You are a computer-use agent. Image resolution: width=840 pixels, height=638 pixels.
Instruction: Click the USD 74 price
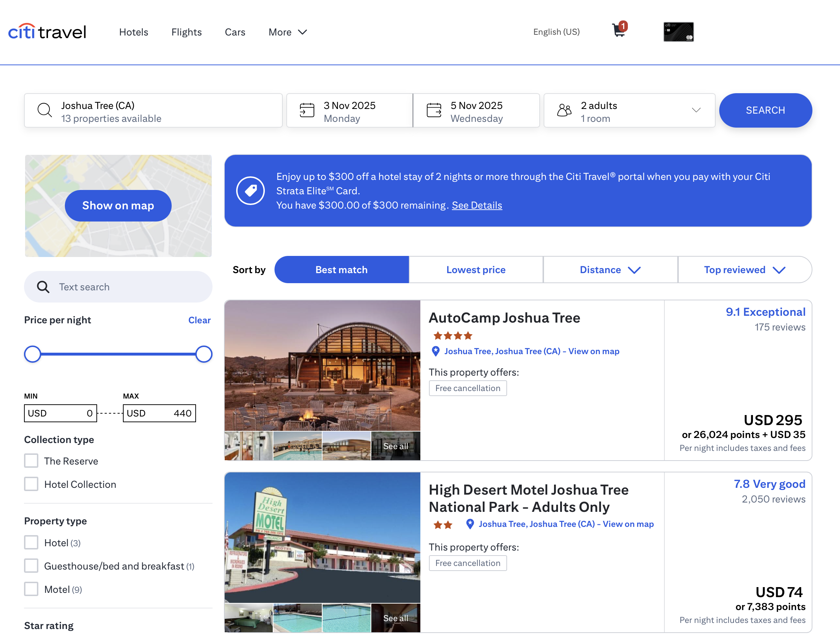pyautogui.click(x=779, y=592)
